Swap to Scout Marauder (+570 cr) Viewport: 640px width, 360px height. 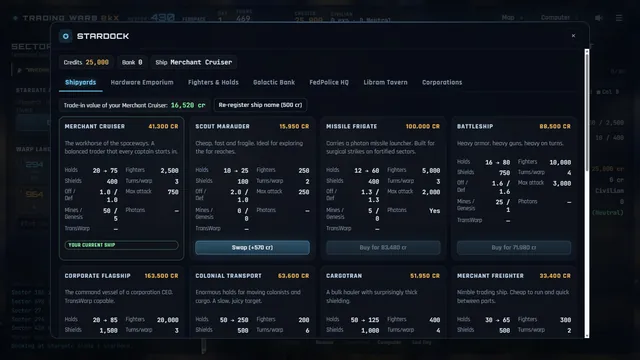tap(252, 247)
